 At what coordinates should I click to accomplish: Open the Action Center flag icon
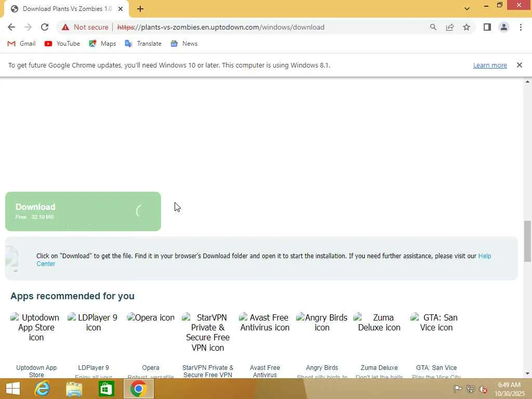coord(458,389)
